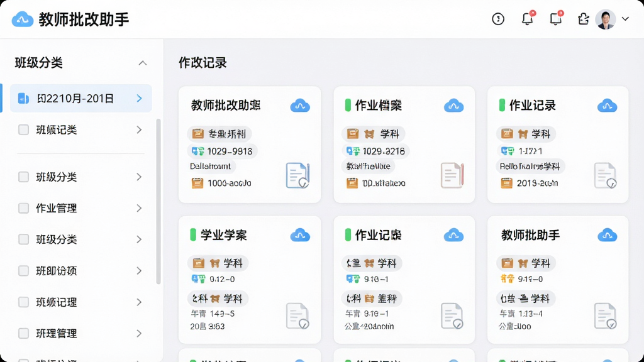Click the blue cloud logo beside 教师批改助手
Image resolution: width=644 pixels, height=362 pixels.
22,19
